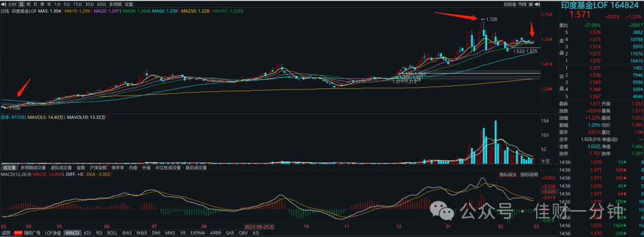Switch to DMI indicator

pos(156,233)
